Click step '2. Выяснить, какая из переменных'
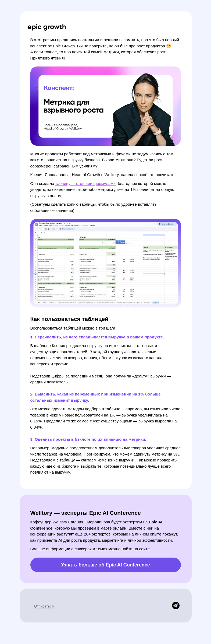Screen dimensions: 211x644 (x=95, y=397)
